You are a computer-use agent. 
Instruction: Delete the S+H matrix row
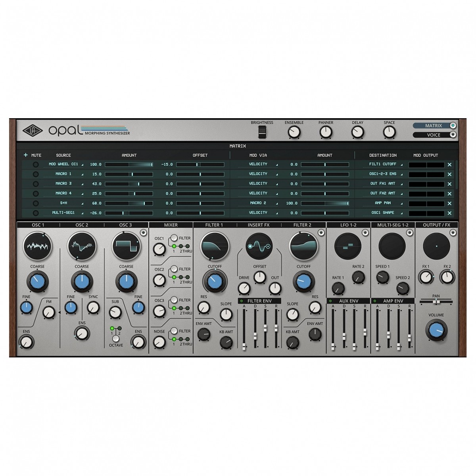click(x=449, y=203)
